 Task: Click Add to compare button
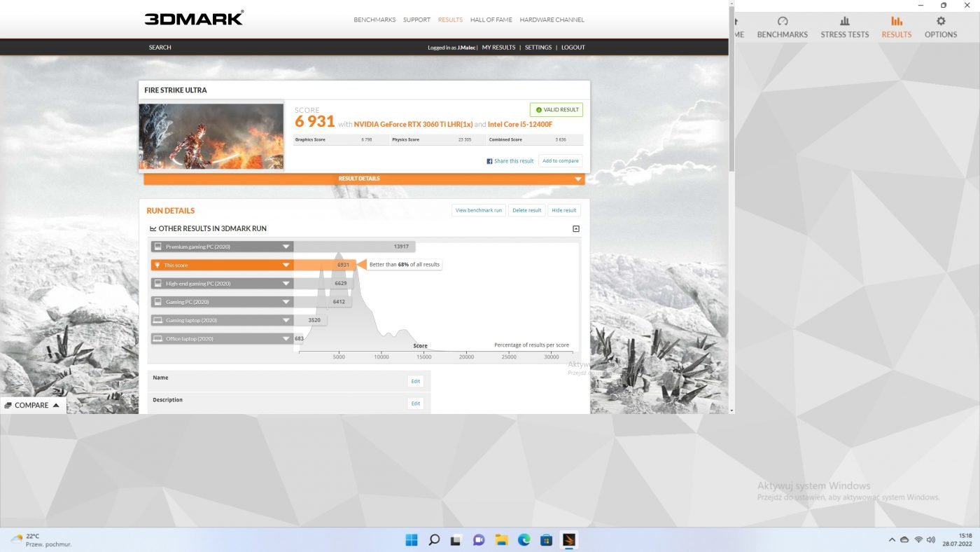(561, 161)
